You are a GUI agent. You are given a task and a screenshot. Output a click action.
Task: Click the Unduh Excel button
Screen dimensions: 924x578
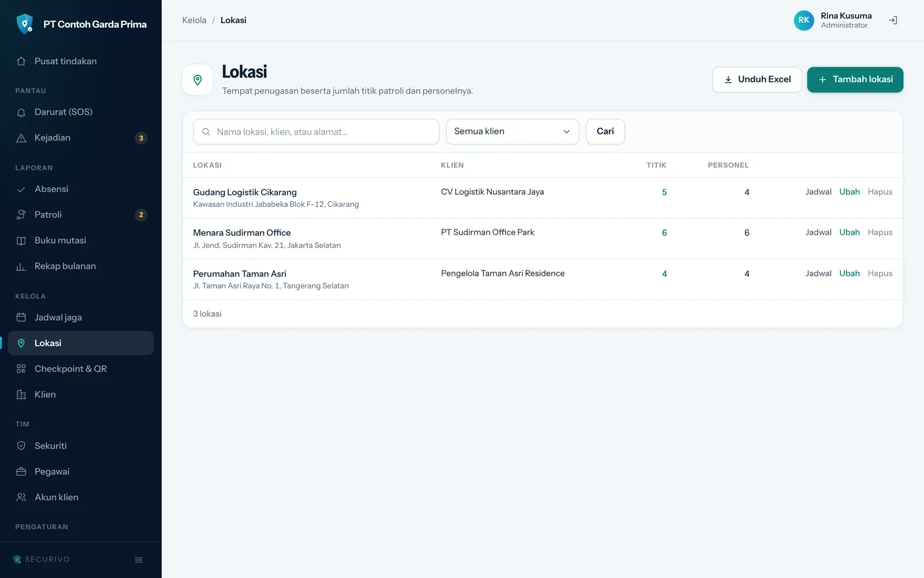[x=757, y=80]
